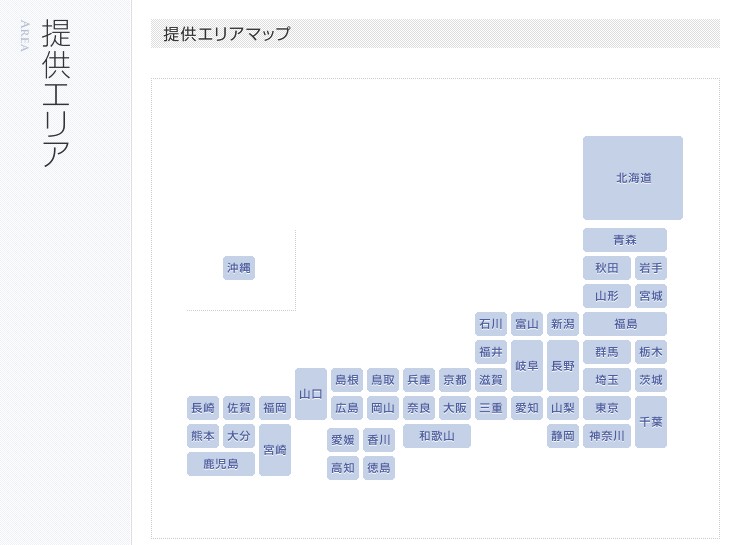Open the 岐阜 prefecture tile
Screen dimensions: 732x545
[527, 366]
